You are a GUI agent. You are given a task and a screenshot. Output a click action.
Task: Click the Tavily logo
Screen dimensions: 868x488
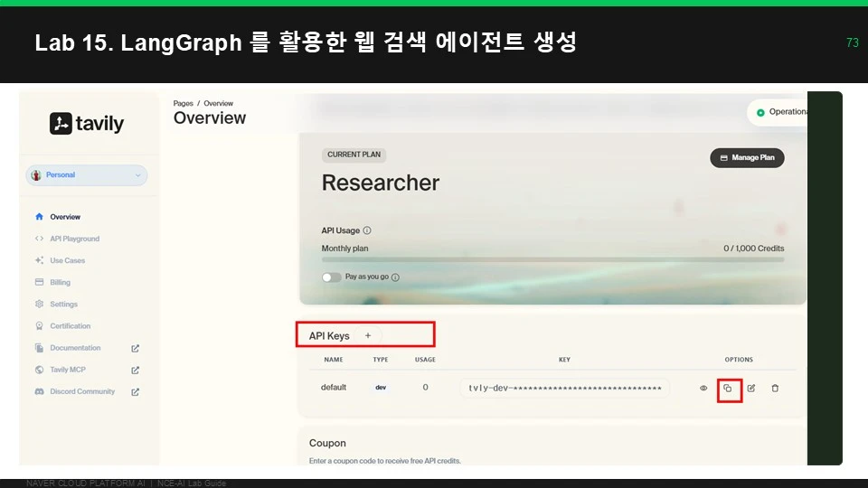tap(87, 124)
